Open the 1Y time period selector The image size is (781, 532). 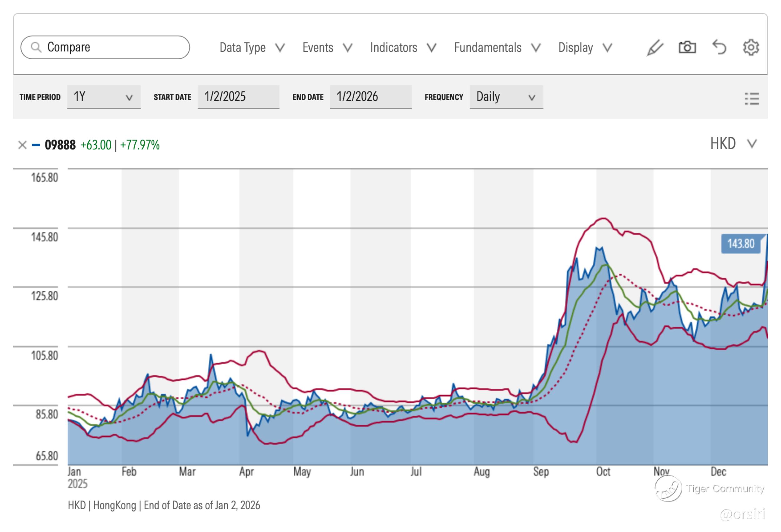click(x=103, y=97)
